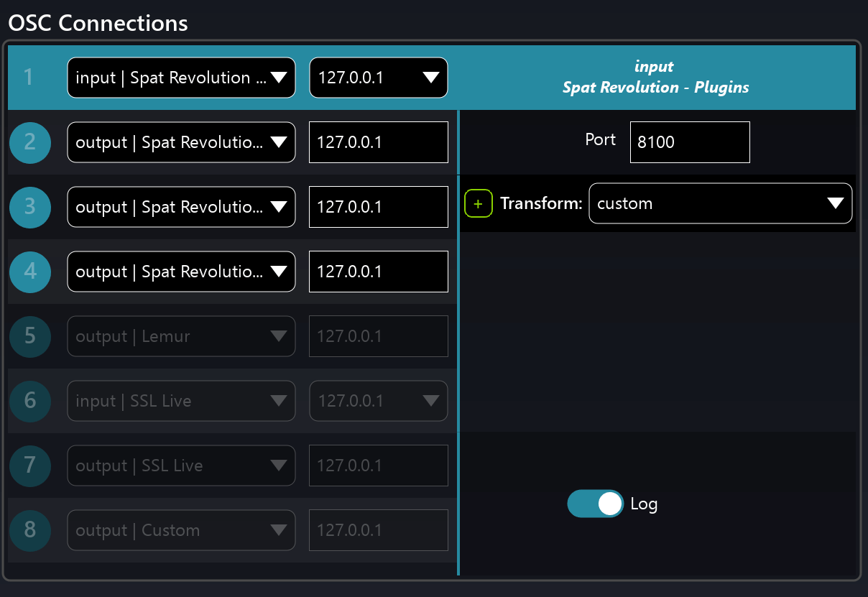Open the Transform custom dropdown
This screenshot has width=868, height=597.
(720, 204)
